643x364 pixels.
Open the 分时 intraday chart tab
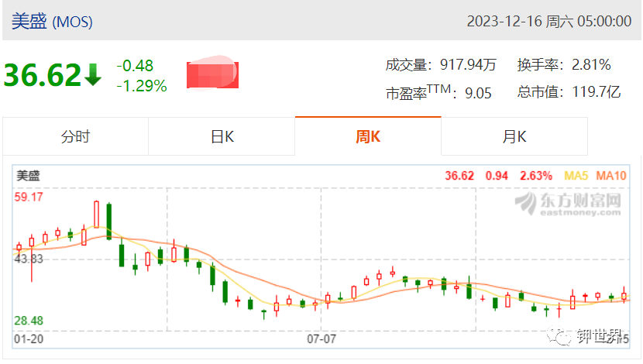[75, 136]
